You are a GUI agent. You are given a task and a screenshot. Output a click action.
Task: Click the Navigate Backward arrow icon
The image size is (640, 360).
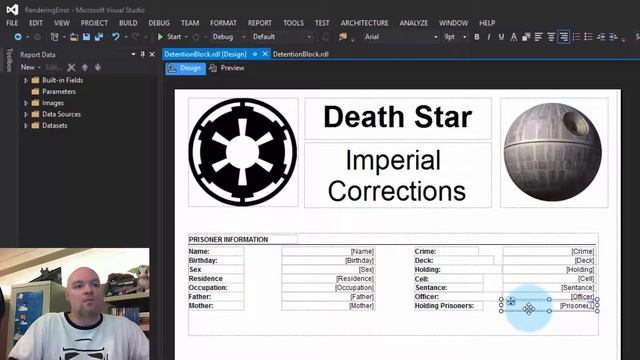tap(18, 37)
